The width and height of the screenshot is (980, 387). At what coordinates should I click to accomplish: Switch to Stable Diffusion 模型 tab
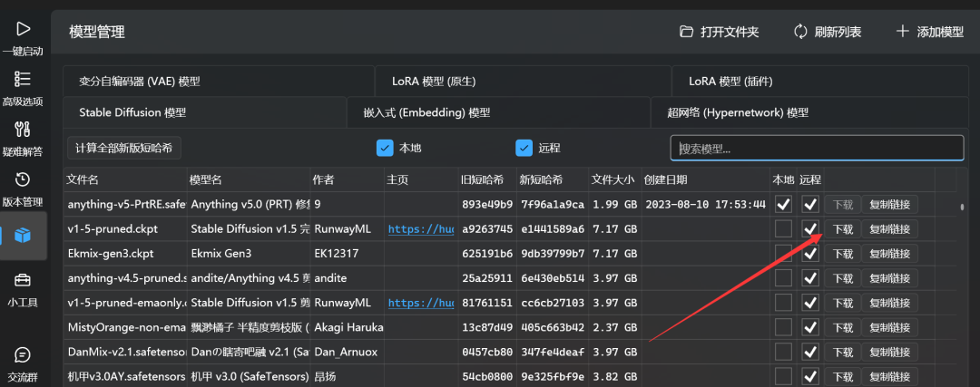204,112
